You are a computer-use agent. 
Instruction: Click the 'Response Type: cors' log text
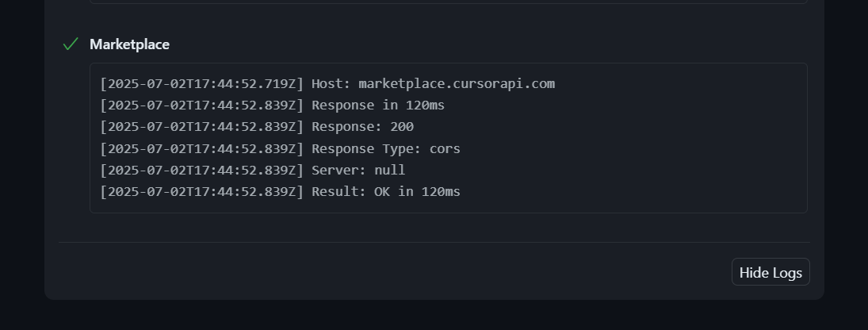tap(386, 148)
